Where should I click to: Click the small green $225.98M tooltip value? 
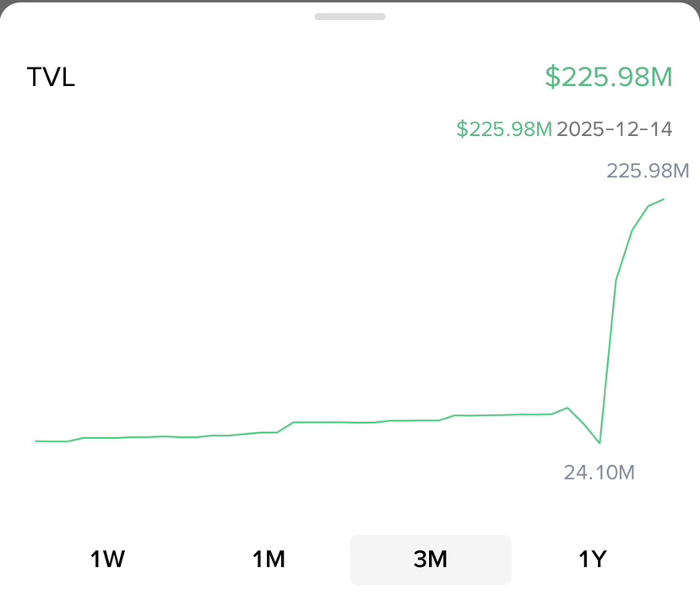click(x=504, y=129)
